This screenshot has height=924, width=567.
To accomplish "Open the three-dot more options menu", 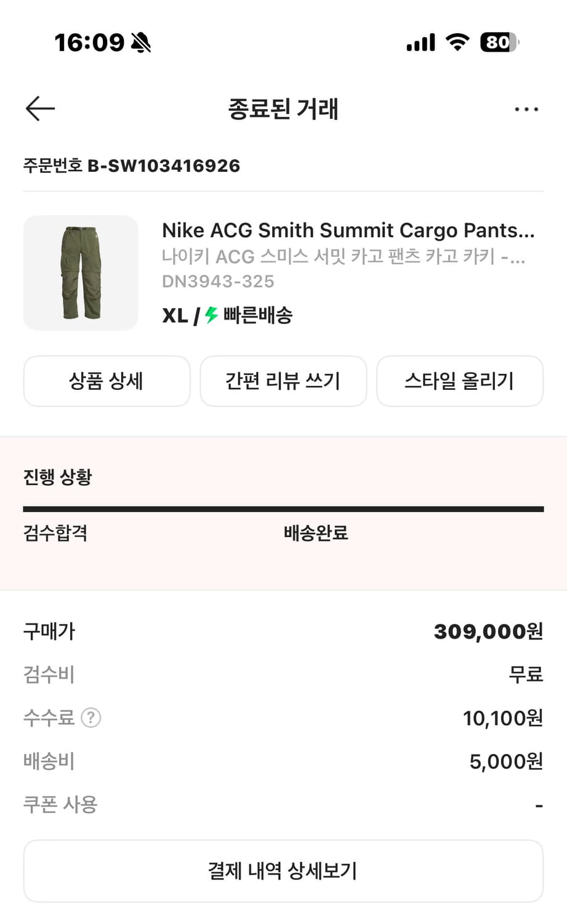I will coord(526,110).
